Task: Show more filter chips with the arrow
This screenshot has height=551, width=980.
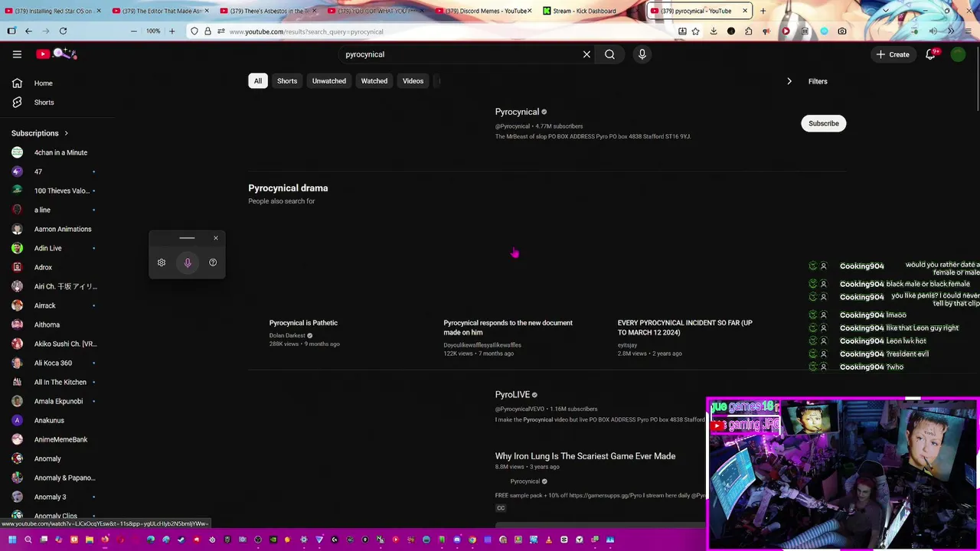Action: point(789,81)
